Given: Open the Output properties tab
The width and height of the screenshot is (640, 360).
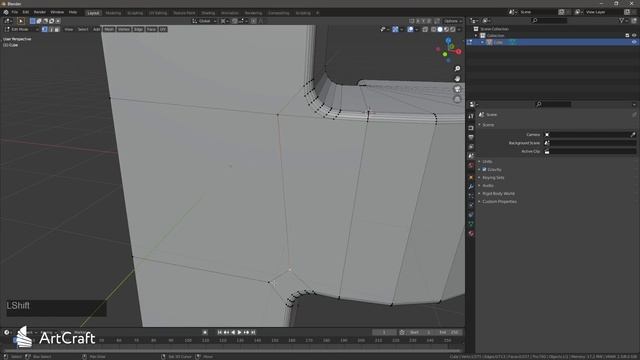Looking at the screenshot, I should pos(471,137).
